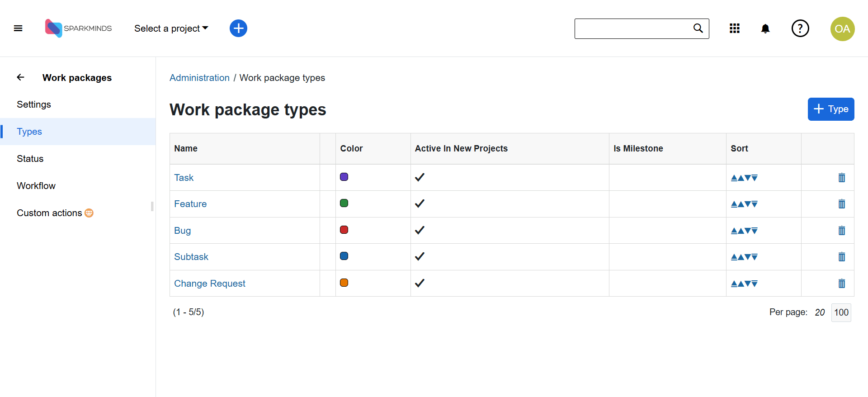Click the trash icon for Change Request
868x397 pixels.
[841, 284]
